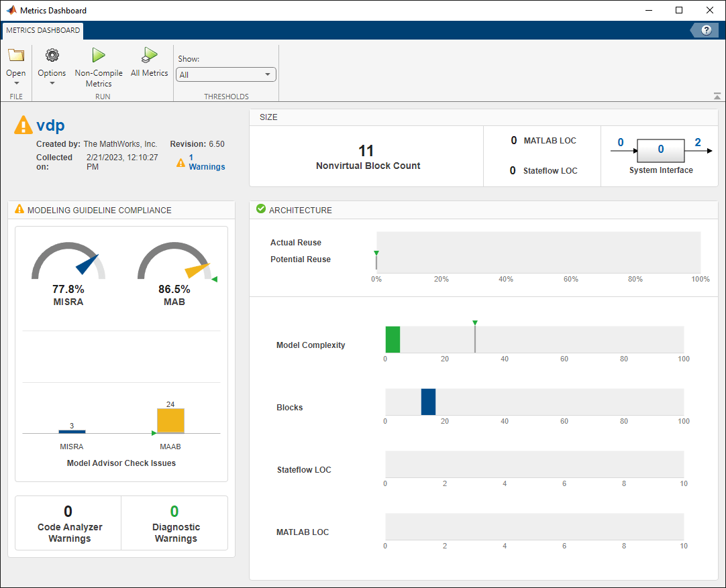
Task: Collapse the toolstrip with the arrow
Action: pyautogui.click(x=717, y=97)
